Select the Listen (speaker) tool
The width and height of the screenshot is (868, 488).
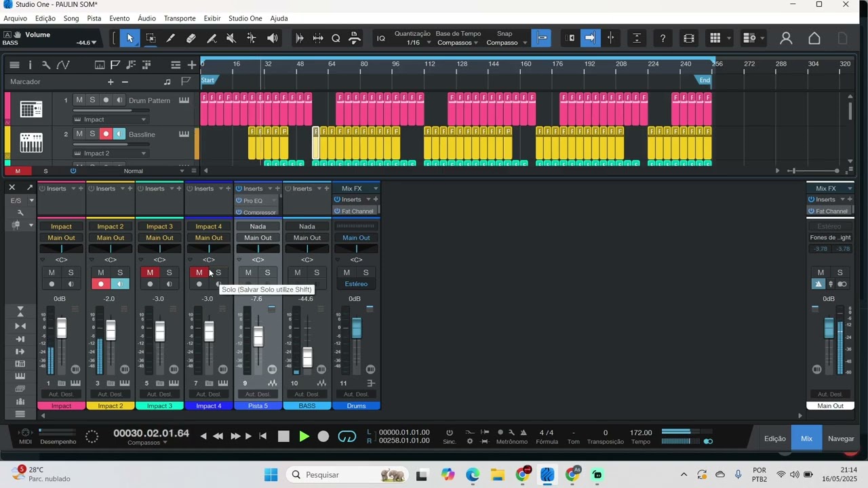pos(273,39)
